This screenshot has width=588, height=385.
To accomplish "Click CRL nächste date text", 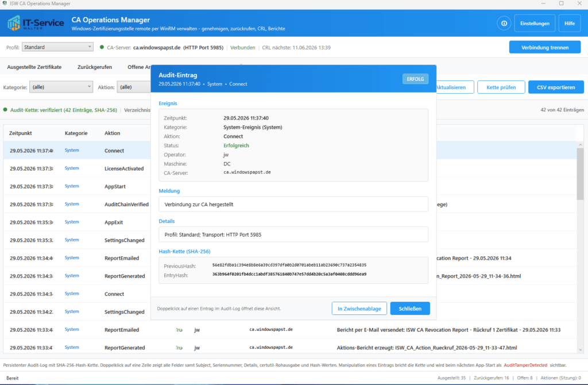I will 296,48.
